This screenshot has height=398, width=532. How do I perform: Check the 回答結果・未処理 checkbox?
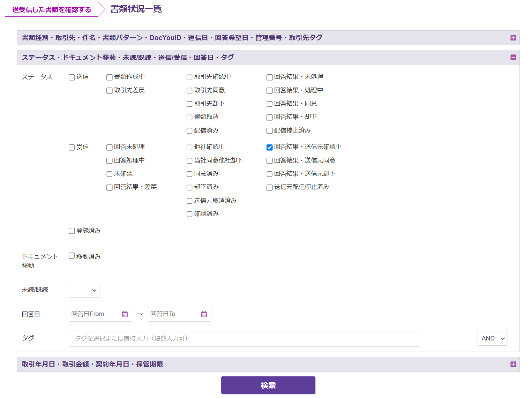(270, 77)
